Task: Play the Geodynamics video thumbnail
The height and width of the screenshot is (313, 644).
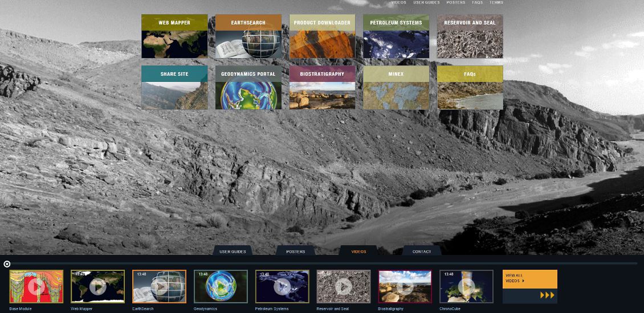Action: pos(221,287)
